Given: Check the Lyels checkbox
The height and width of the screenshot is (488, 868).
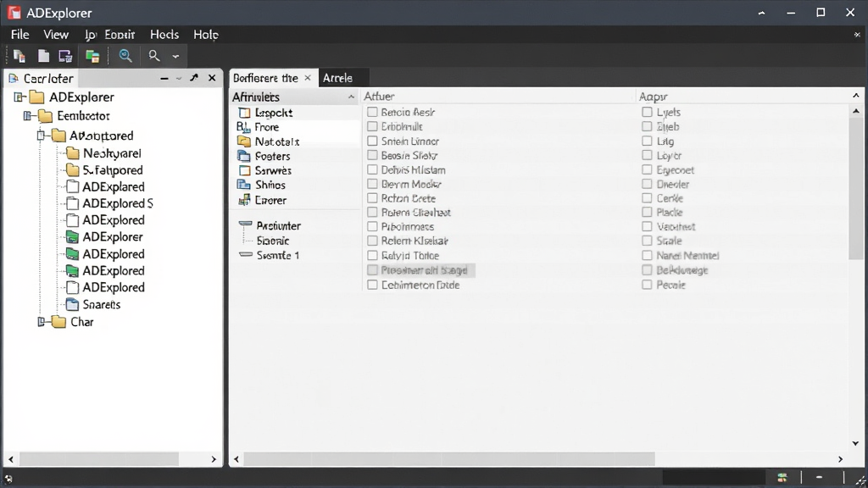Looking at the screenshot, I should [647, 113].
